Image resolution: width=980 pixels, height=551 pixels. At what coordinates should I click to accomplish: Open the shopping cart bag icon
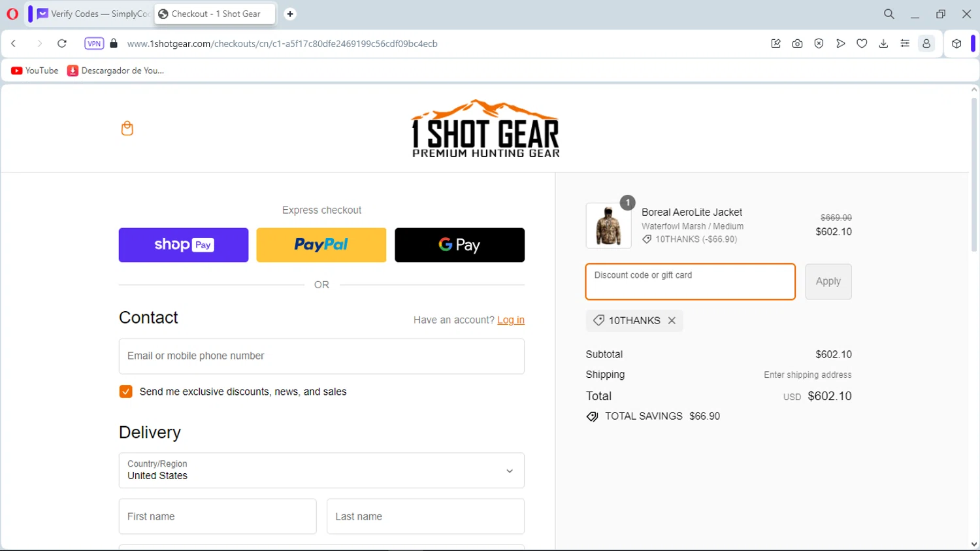[127, 128]
